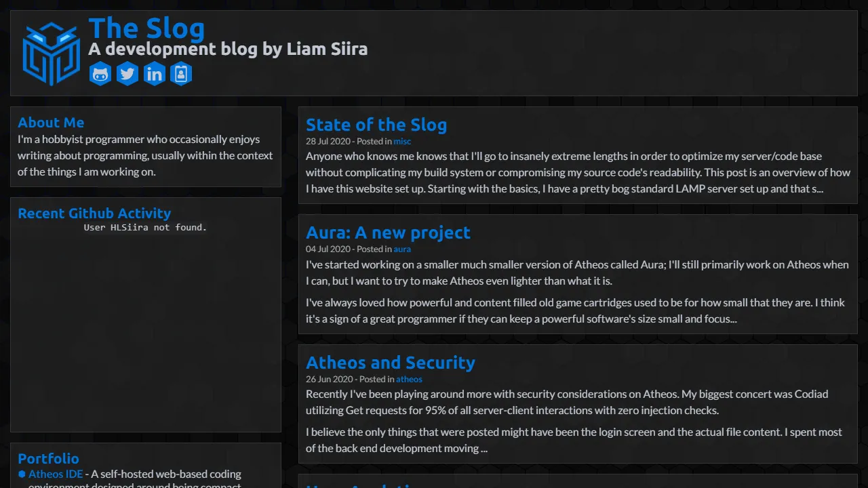Open Liam's GitHub profile icon

click(x=100, y=73)
